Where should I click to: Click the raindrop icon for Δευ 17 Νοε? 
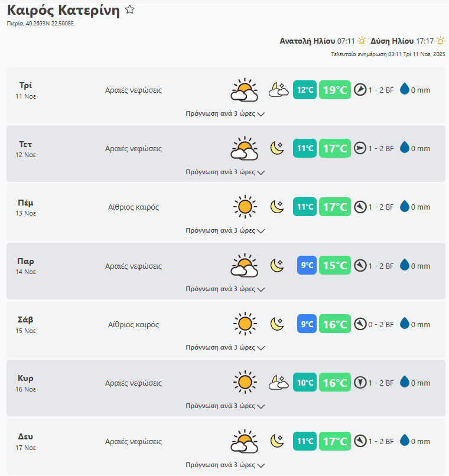(x=405, y=441)
